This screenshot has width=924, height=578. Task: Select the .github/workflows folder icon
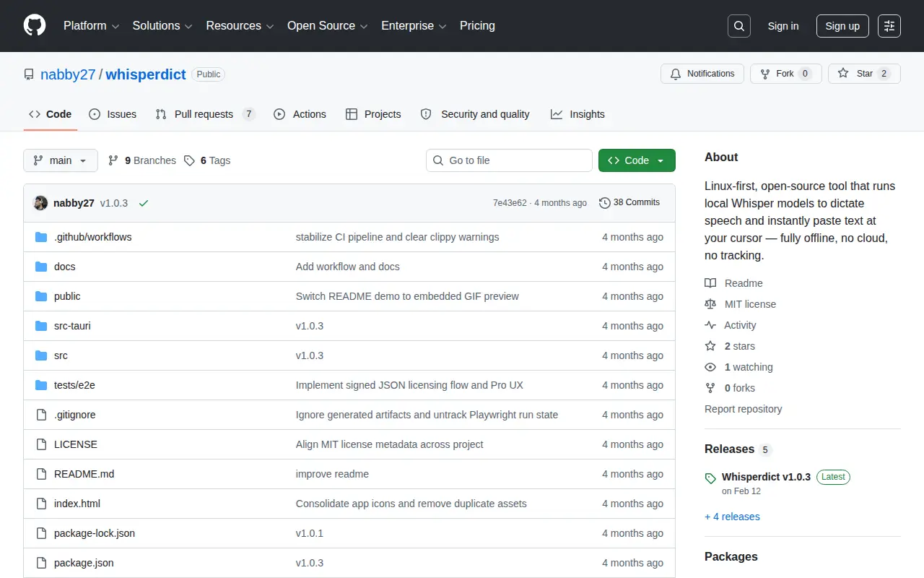41,237
